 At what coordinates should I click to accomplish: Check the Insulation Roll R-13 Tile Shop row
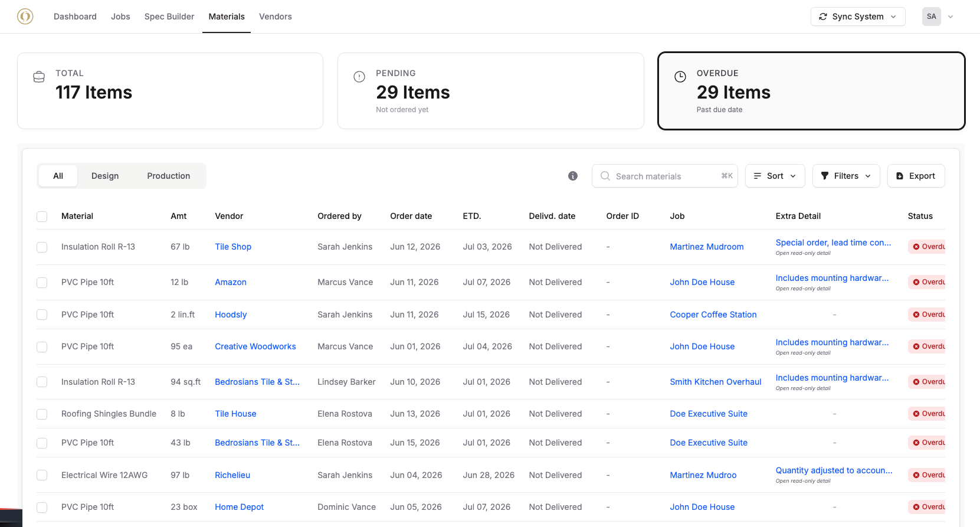pyautogui.click(x=42, y=247)
